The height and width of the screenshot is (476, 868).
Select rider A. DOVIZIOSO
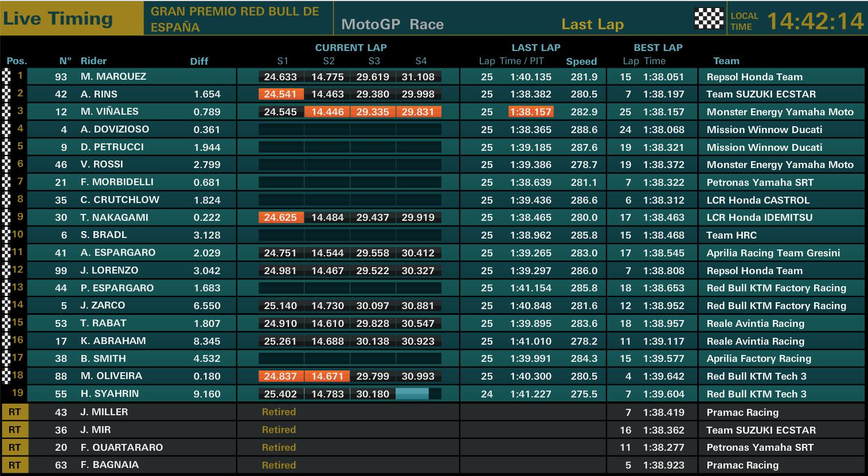pos(115,129)
